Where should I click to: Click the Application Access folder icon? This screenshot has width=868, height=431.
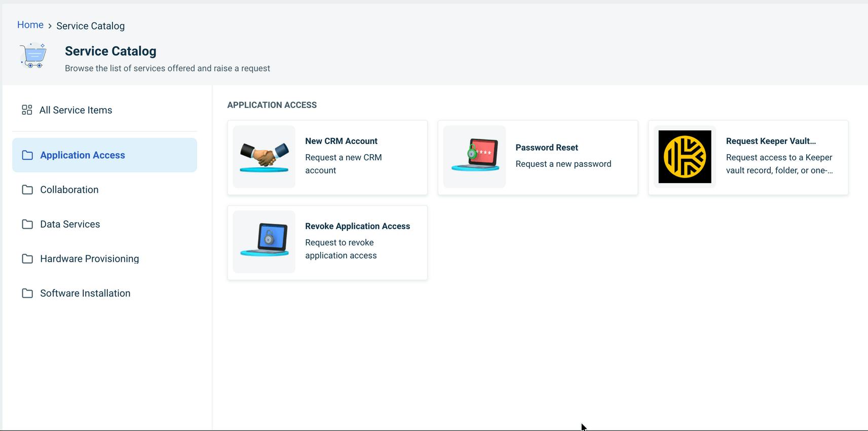[x=27, y=155]
